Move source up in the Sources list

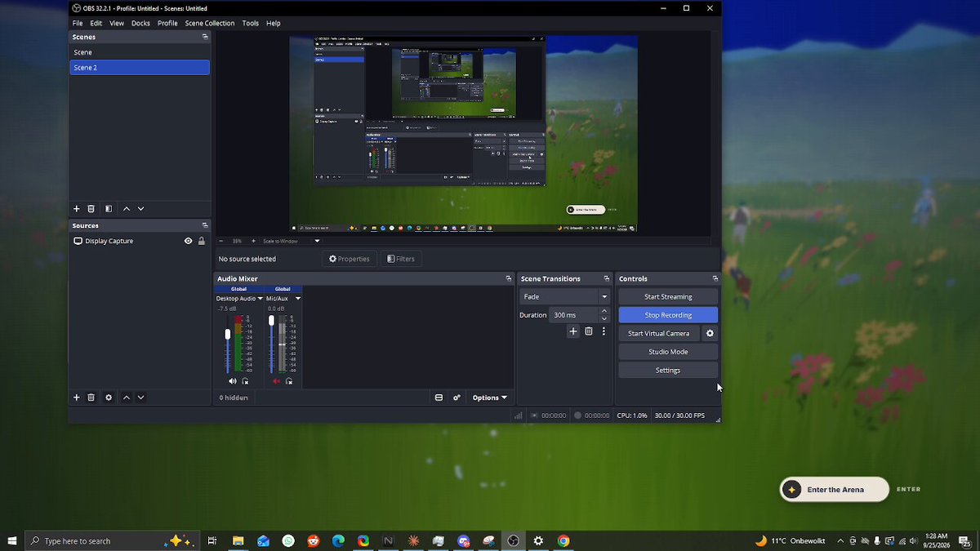(127, 398)
